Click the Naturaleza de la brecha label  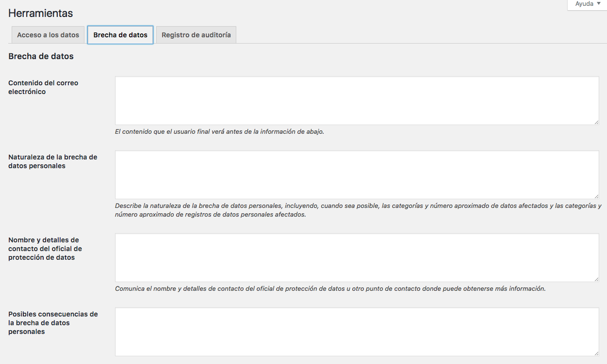tap(53, 161)
